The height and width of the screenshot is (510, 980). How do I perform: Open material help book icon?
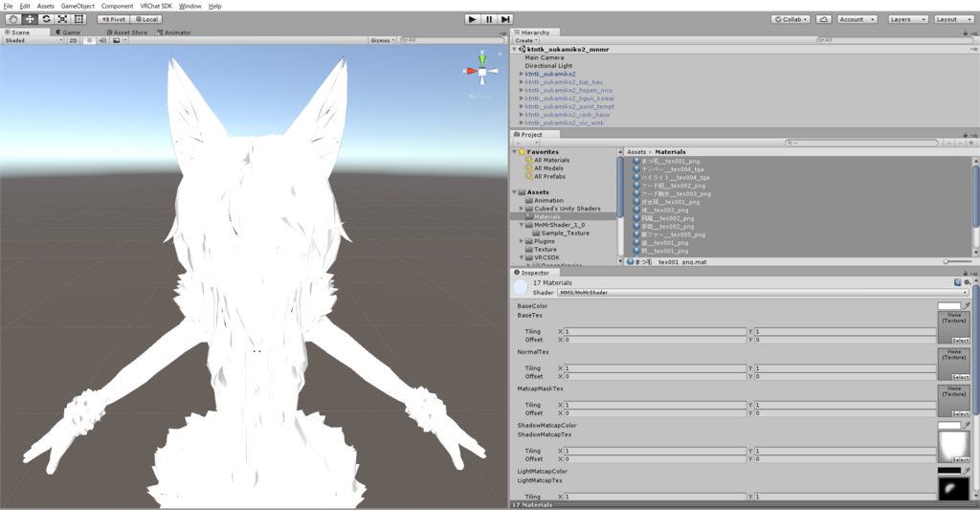[957, 282]
